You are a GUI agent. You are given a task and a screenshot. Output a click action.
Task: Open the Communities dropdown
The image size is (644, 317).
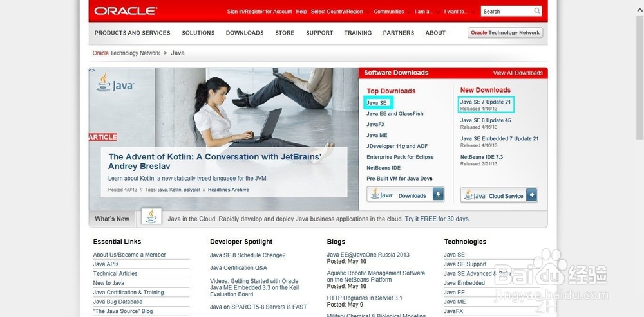tap(392, 12)
